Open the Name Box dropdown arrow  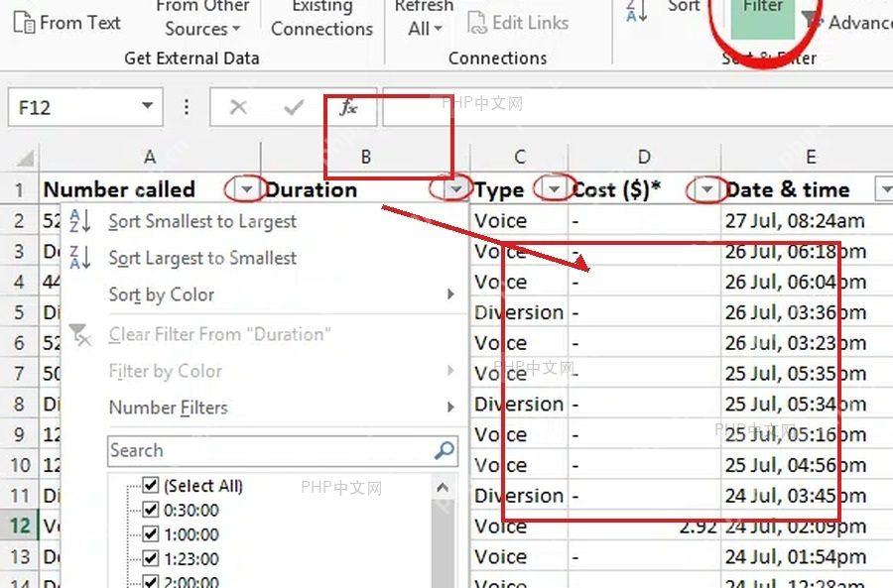pyautogui.click(x=148, y=106)
